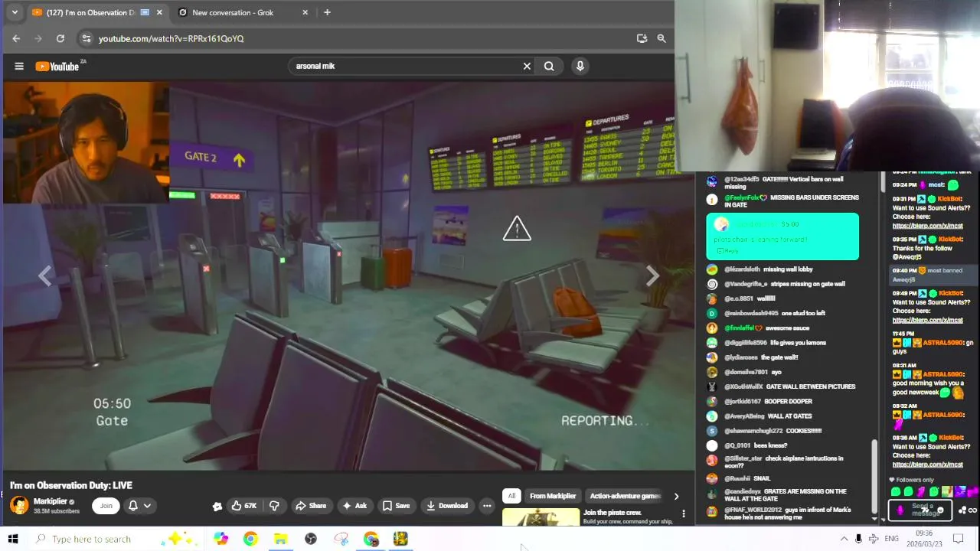The height and width of the screenshot is (551, 980).
Task: Open the Markiplier channel name link
Action: click(51, 501)
